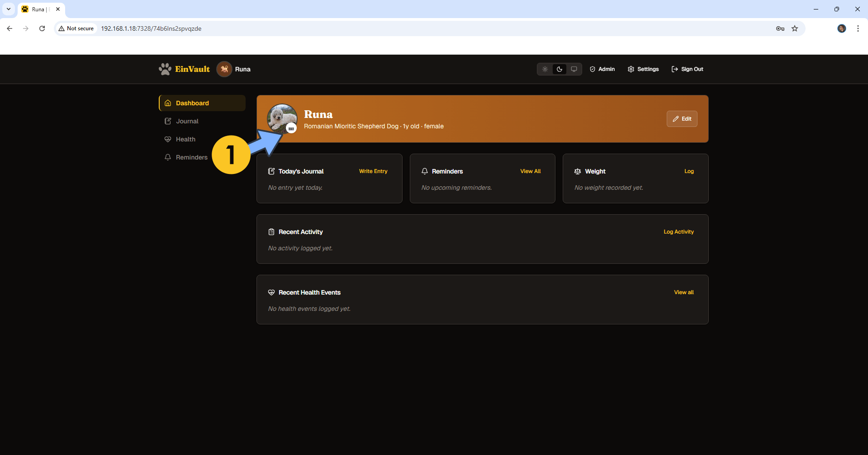Enable system theme monitor toggle
Image resolution: width=868 pixels, height=455 pixels.
pos(574,69)
